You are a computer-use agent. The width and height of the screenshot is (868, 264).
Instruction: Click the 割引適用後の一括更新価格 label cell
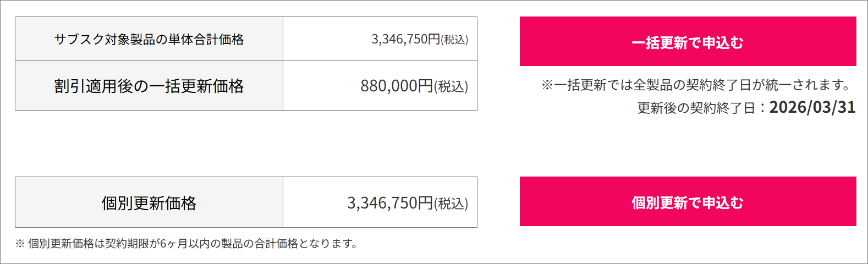coord(149,86)
